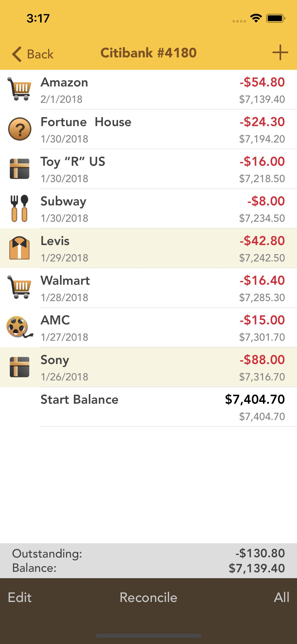Tap the Subway fork and spoon icon
The width and height of the screenshot is (297, 644).
click(x=20, y=208)
